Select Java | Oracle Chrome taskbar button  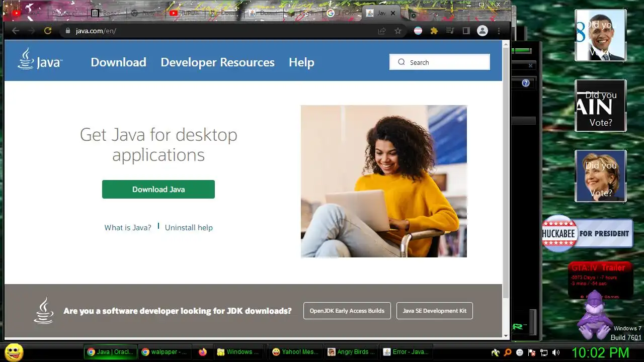coord(111,352)
